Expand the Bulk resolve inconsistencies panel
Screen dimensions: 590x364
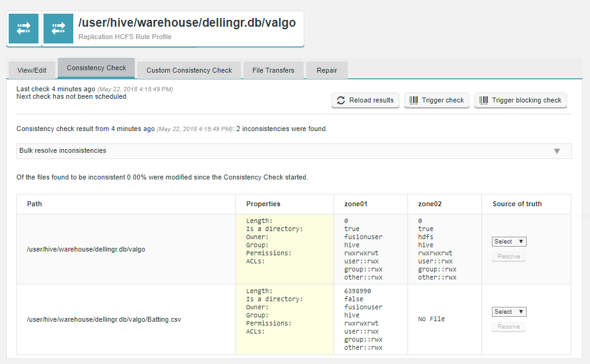click(294, 151)
